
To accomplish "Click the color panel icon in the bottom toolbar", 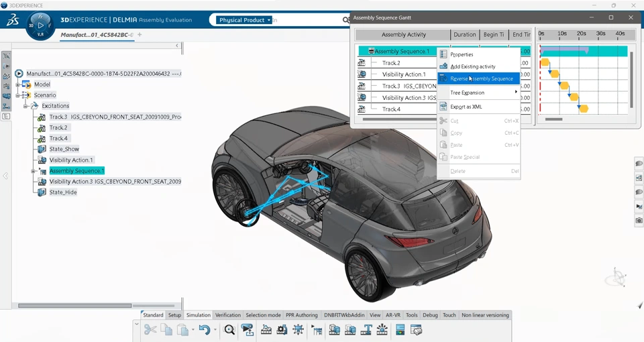I will click(400, 329).
